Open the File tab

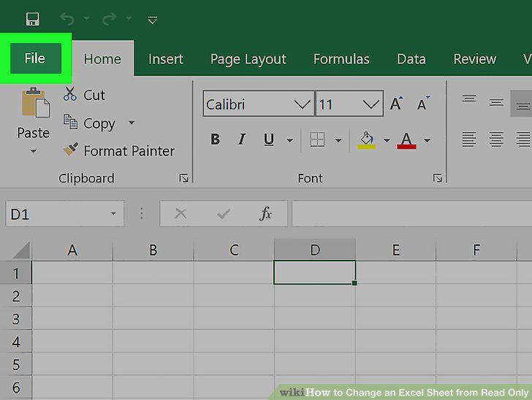click(35, 58)
